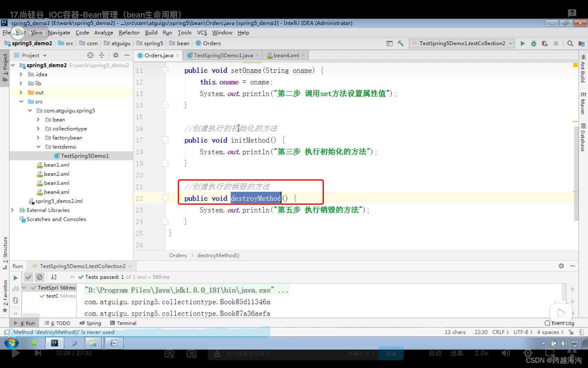Start debugging with the bug icon
Viewport: 588px width, 368px height.
533,43
